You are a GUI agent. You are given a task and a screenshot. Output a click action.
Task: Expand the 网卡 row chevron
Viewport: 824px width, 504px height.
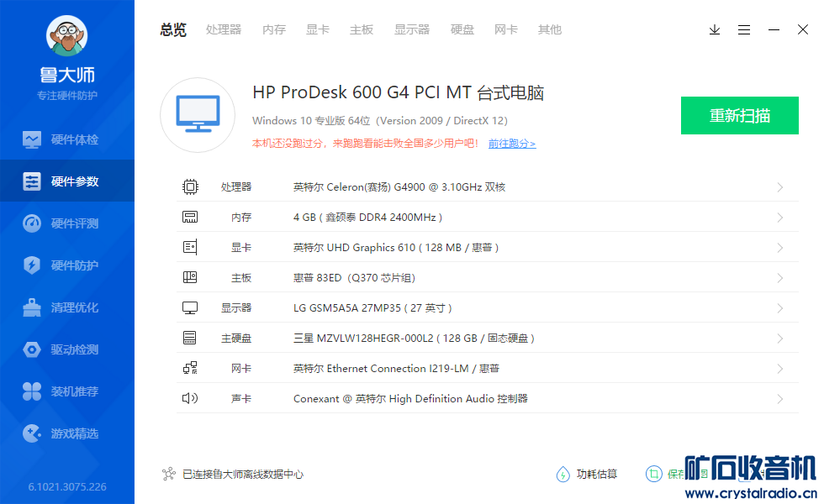pos(780,369)
